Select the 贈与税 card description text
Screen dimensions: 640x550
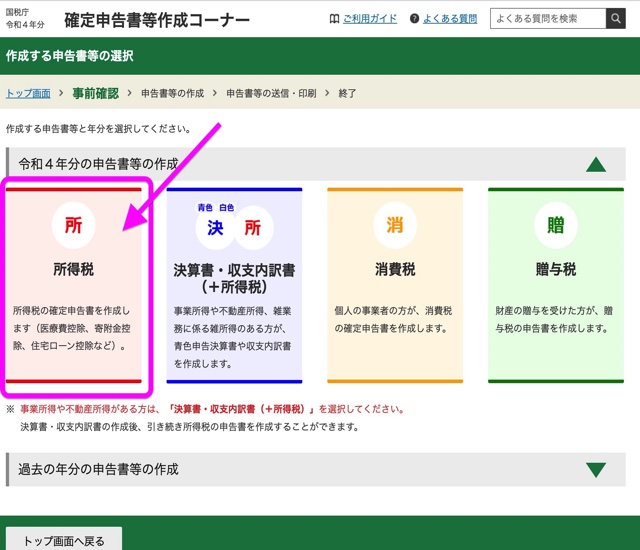click(x=555, y=319)
